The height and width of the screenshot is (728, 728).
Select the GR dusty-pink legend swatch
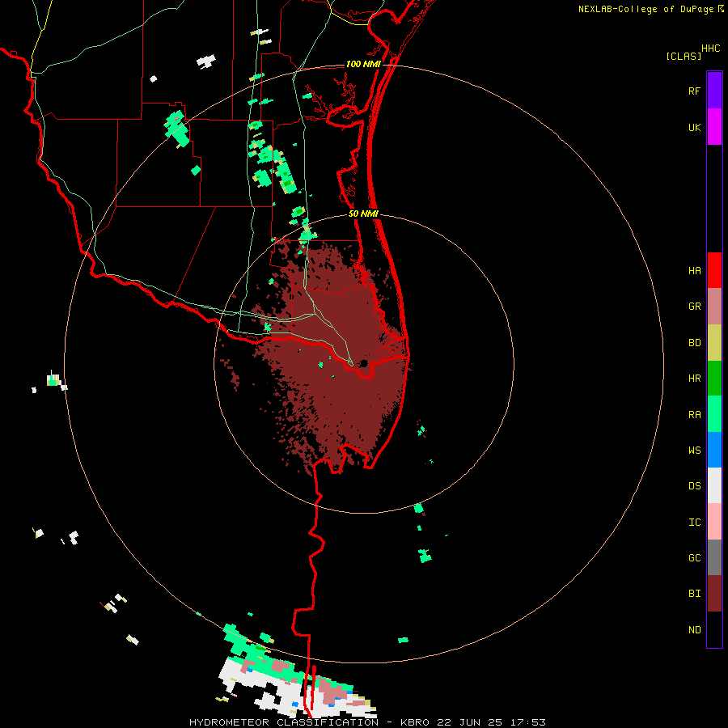pyautogui.click(x=714, y=307)
